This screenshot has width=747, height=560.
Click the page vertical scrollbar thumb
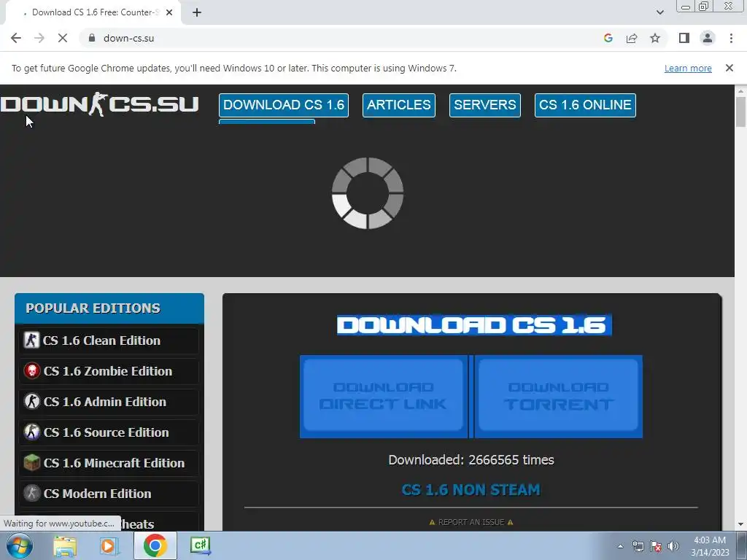coord(741,112)
